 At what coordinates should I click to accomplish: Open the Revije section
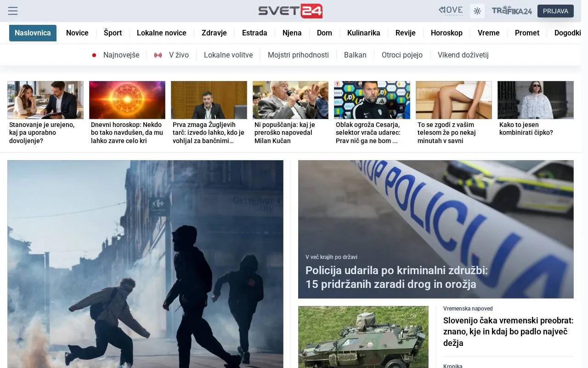click(x=406, y=33)
